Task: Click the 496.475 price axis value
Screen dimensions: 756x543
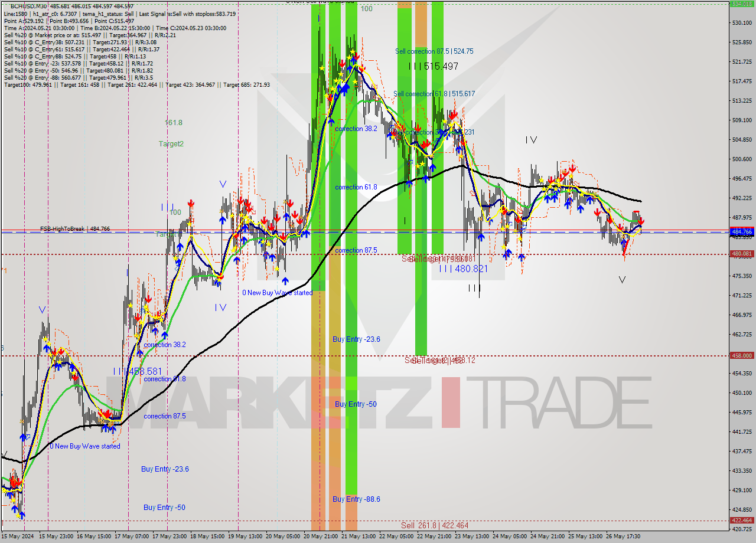Action: click(742, 178)
